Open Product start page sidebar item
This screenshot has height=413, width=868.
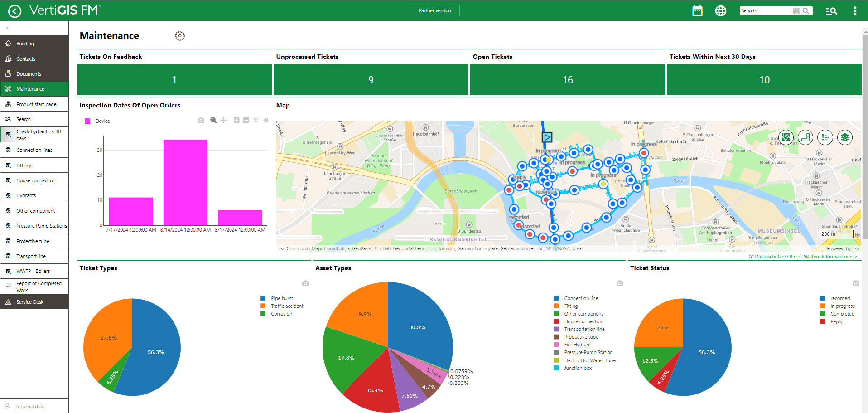[34, 104]
